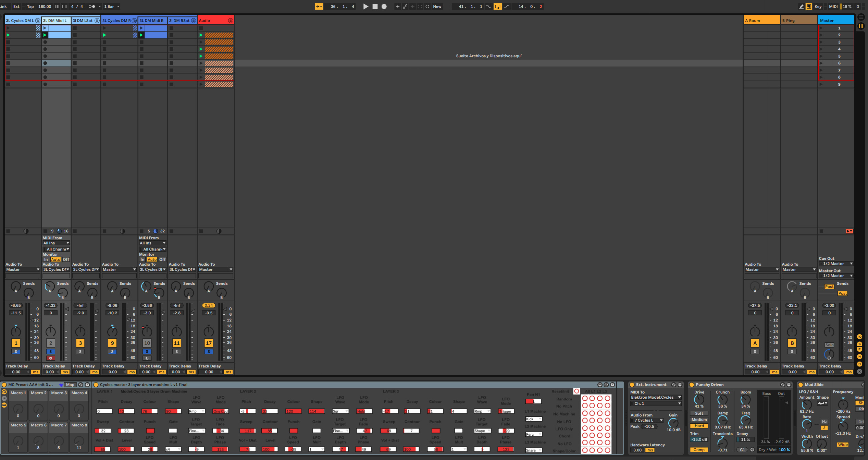Deactivate track 1 activator button
The width and height of the screenshot is (868, 460).
[16, 343]
